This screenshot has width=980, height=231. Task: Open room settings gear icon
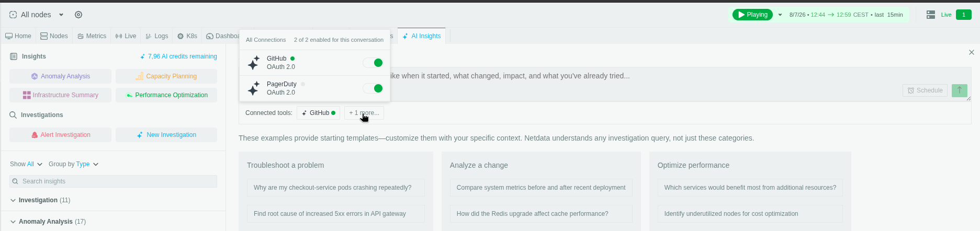(78, 15)
